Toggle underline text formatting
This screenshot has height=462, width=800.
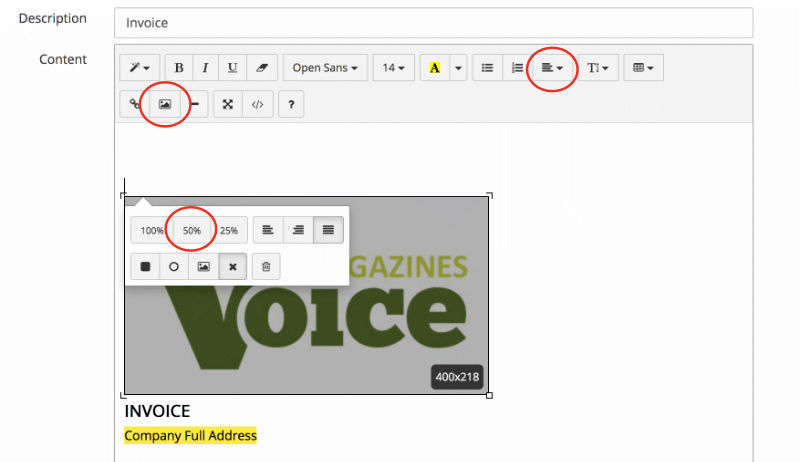232,68
